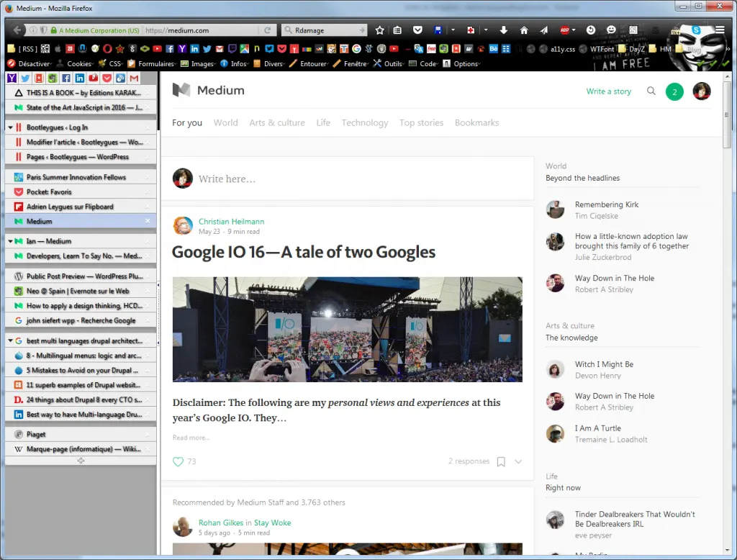Click the smiley face toolbar icon

611,30
